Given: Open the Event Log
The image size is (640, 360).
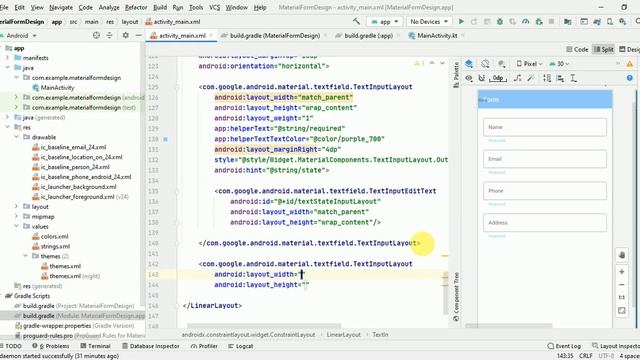Looking at the screenshot, I should coord(564,346).
